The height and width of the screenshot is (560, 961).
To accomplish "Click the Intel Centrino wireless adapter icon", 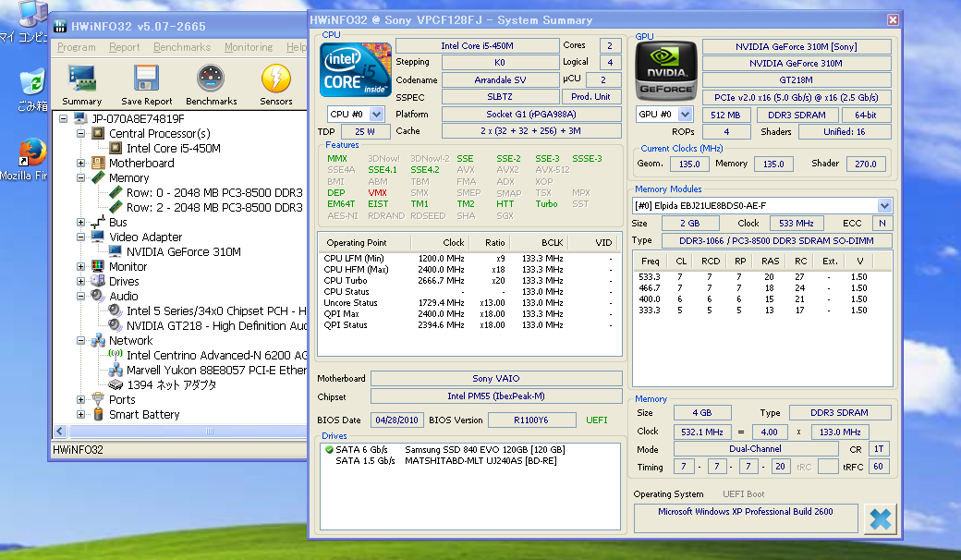I will coord(116,355).
